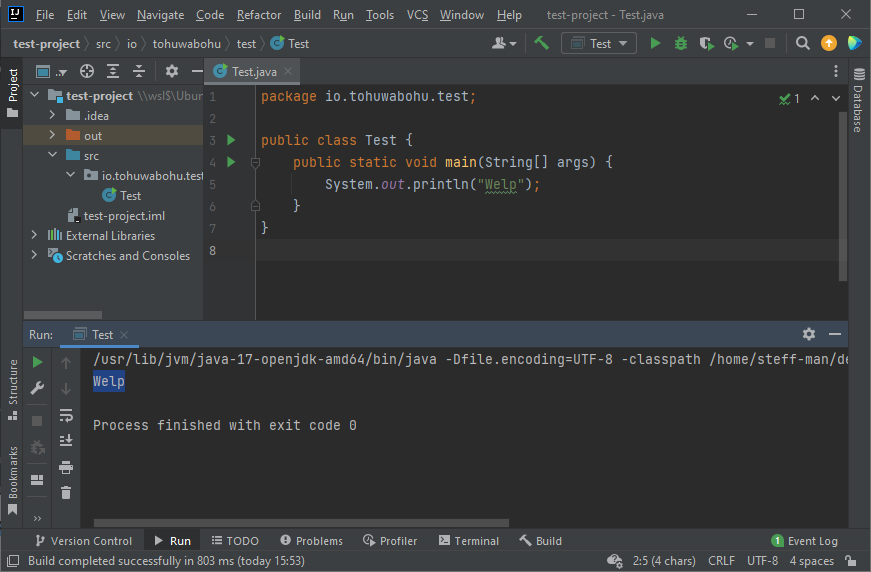The height and width of the screenshot is (572, 871).
Task: Clear console output with trash icon
Action: [66, 492]
